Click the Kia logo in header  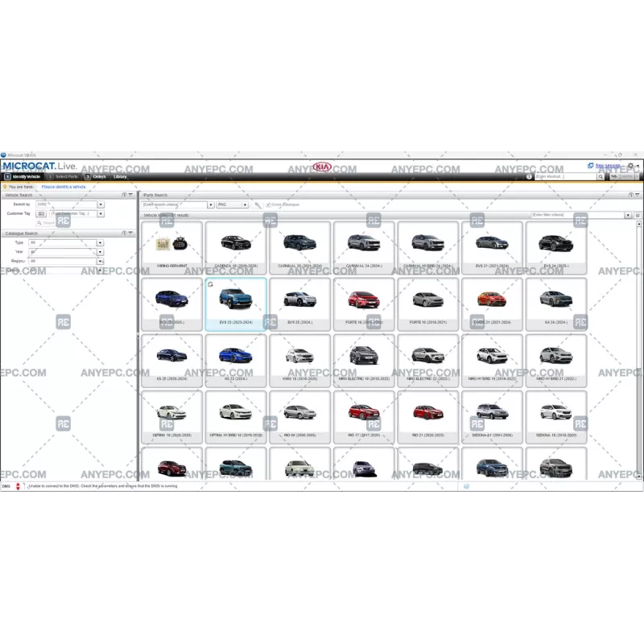pos(322,167)
